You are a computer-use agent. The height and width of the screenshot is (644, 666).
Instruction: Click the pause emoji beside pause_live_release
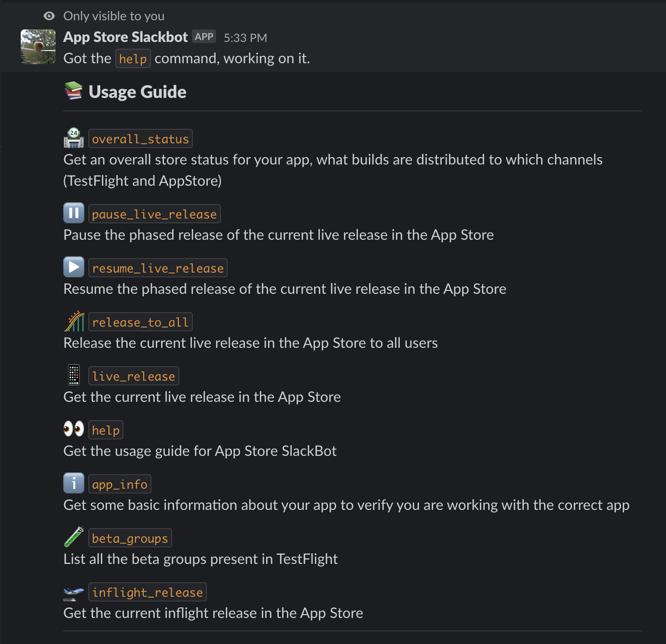click(73, 212)
